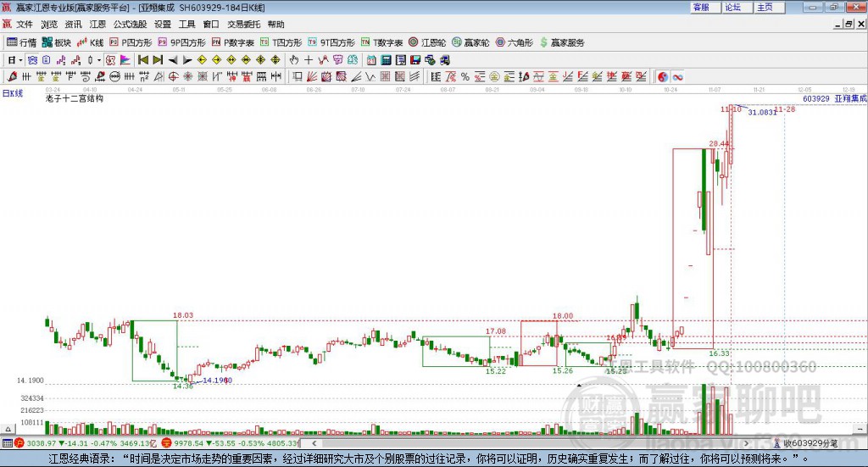
Task: Click horizontal scrollbar right arrow
Action: 746,443
